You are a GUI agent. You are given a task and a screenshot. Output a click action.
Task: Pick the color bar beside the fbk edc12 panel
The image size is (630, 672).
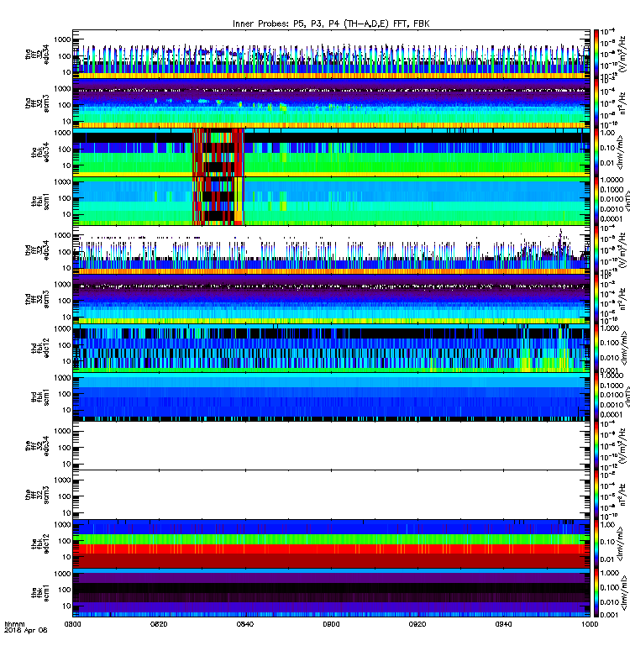[x=596, y=543]
